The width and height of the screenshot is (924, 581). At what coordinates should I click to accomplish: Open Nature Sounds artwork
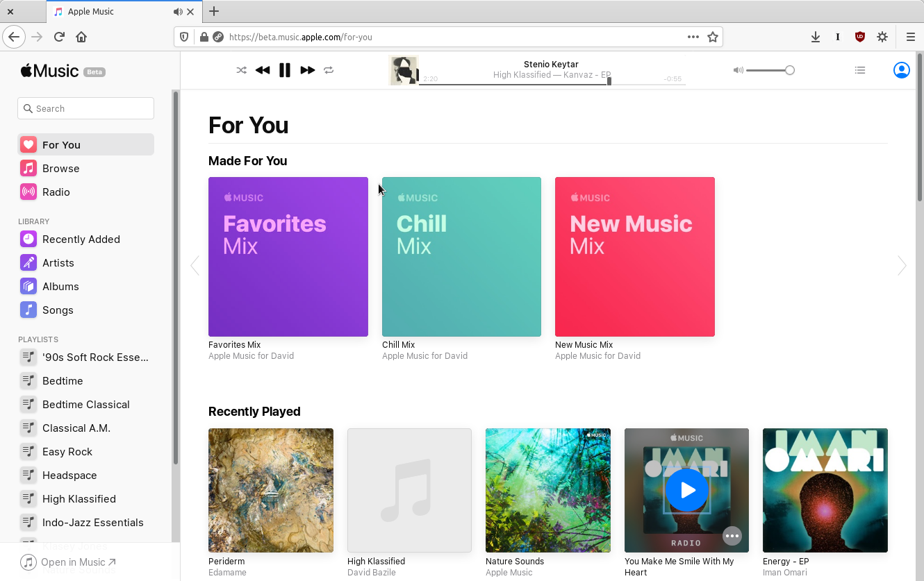[548, 490]
